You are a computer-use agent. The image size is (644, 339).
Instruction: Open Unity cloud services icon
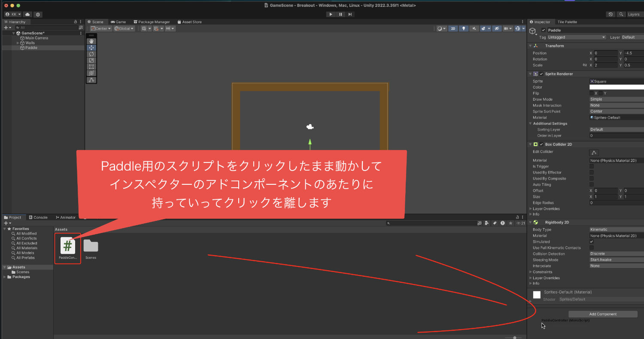point(27,14)
